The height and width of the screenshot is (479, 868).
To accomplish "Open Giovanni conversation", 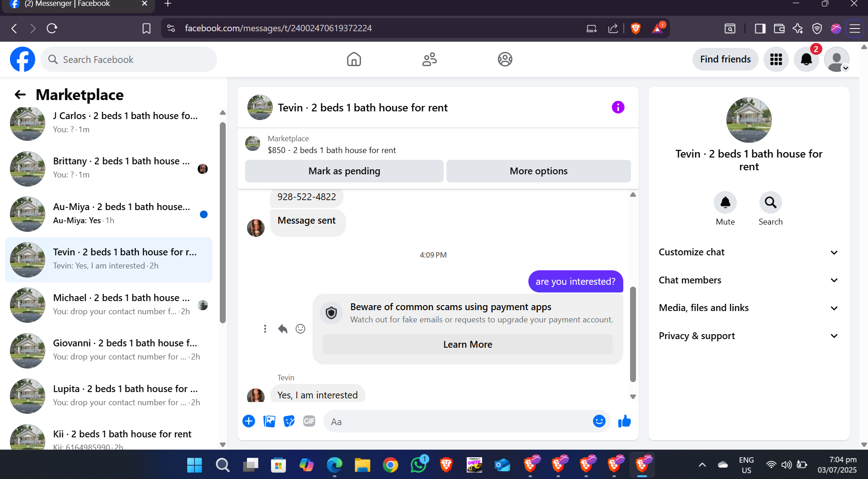I will point(109,350).
